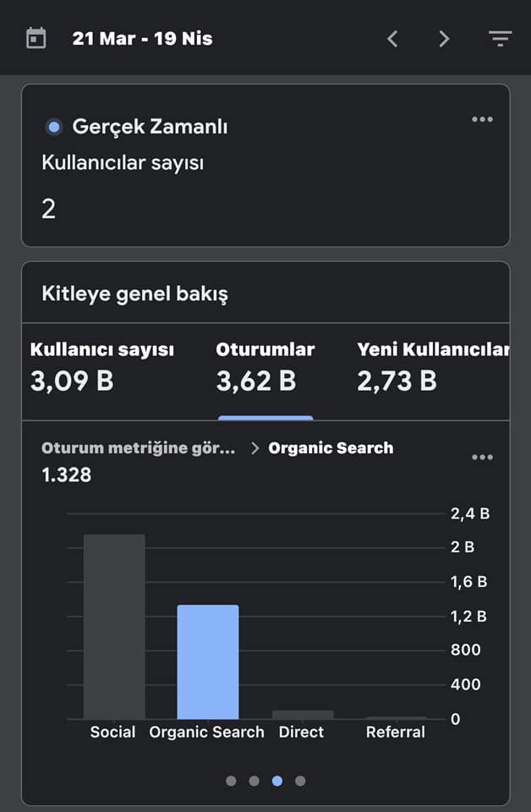Open Kitleye genel bakış section header

pyautogui.click(x=135, y=294)
